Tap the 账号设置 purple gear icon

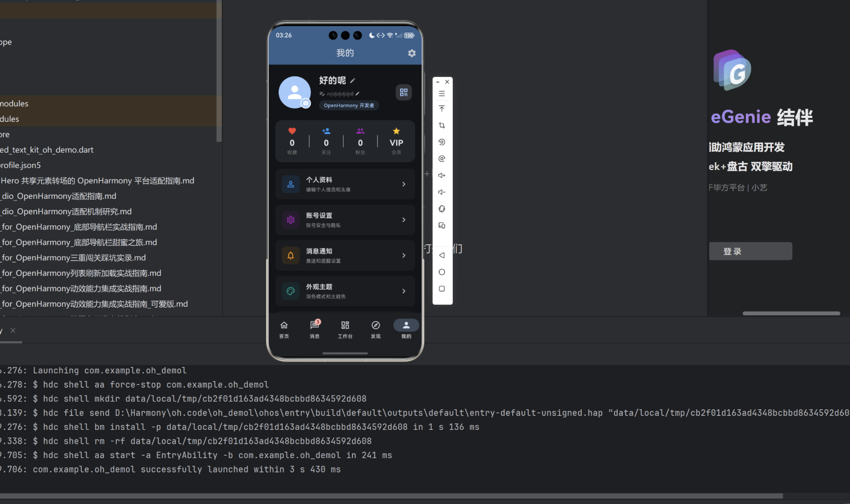[290, 220]
